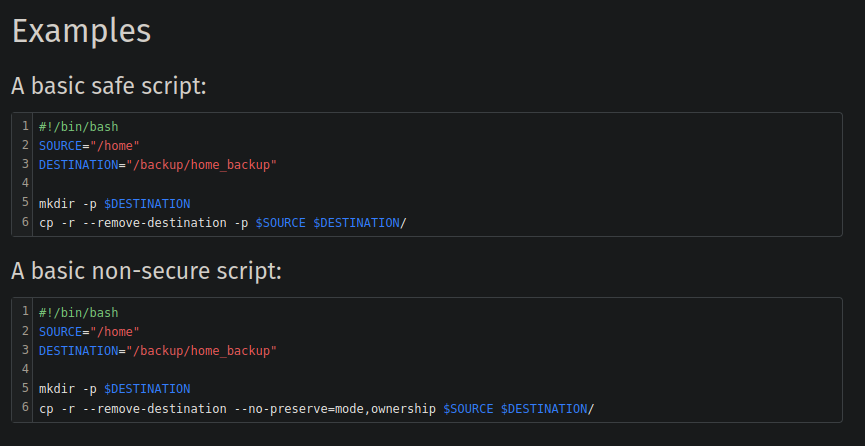
Task: Click $SOURCE argument in non-secure script cp line
Action: pos(467,408)
